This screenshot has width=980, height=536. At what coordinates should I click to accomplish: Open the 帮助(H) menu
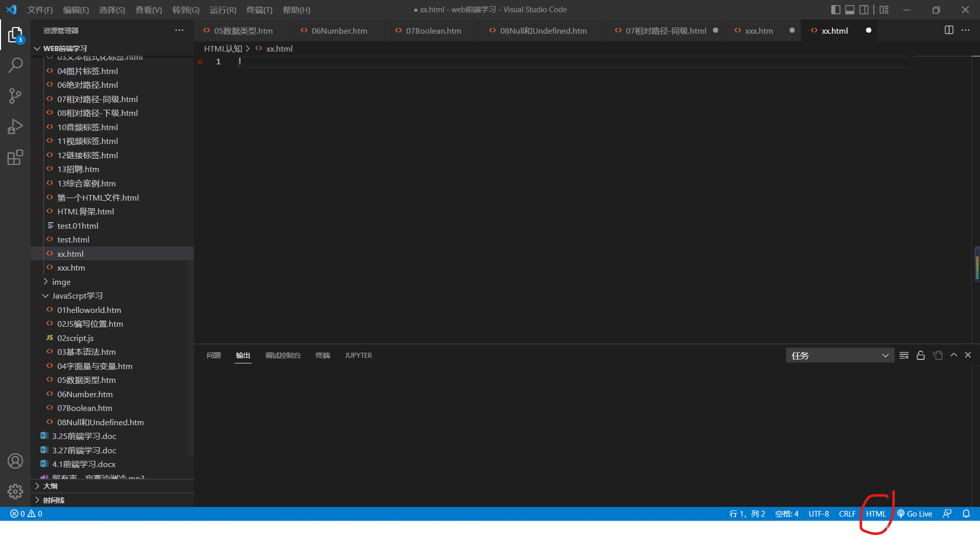(x=296, y=10)
